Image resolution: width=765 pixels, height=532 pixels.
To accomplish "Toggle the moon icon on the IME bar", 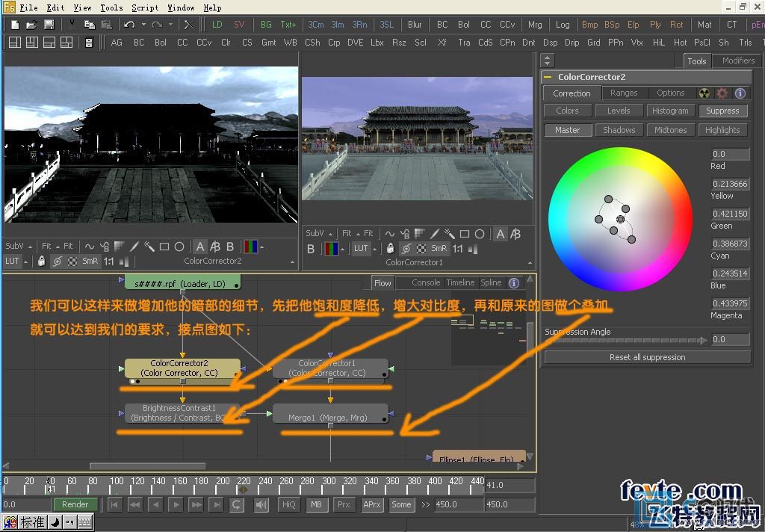I will pyautogui.click(x=55, y=522).
